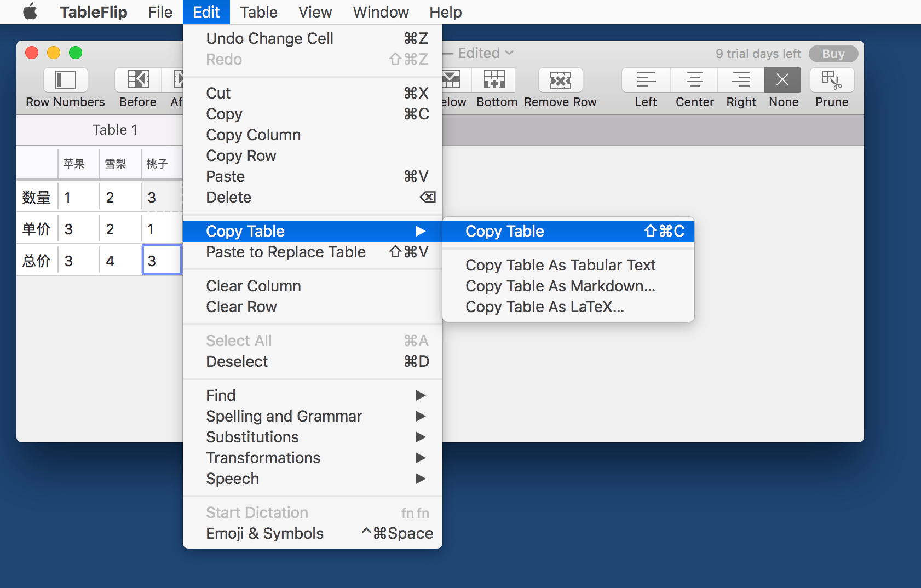
Task: Click the Buy button
Action: coord(833,54)
